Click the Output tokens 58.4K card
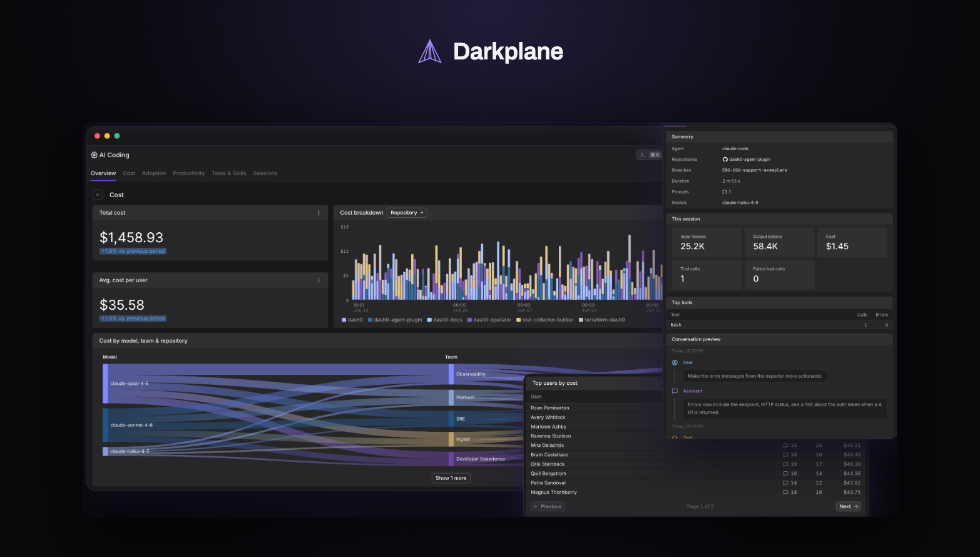This screenshot has width=980, height=557. 779,242
